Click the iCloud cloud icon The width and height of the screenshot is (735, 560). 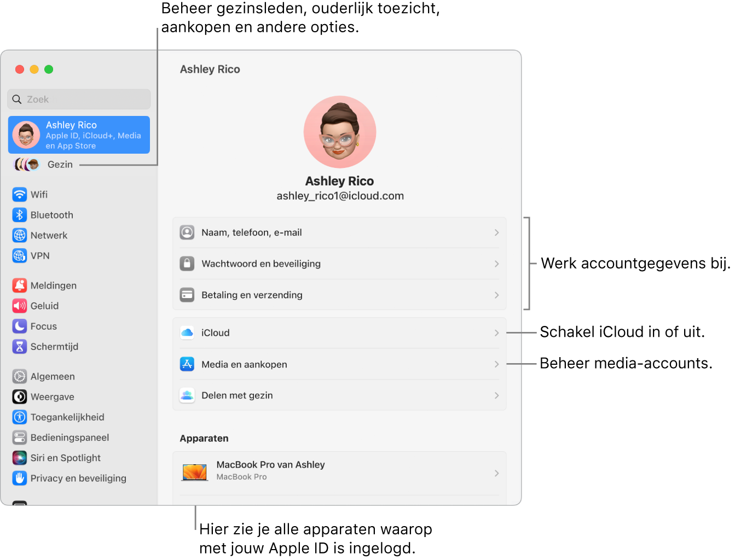point(187,332)
